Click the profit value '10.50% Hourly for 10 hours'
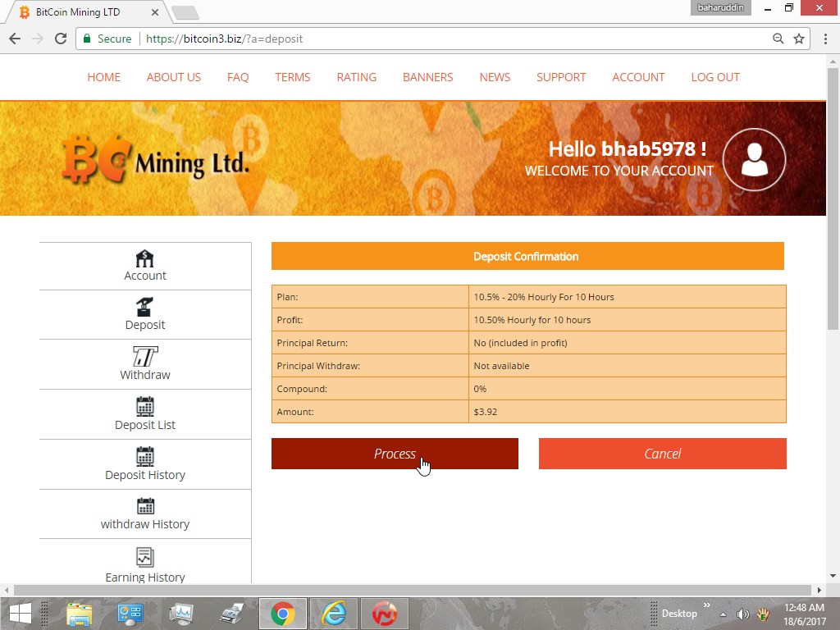 532,320
